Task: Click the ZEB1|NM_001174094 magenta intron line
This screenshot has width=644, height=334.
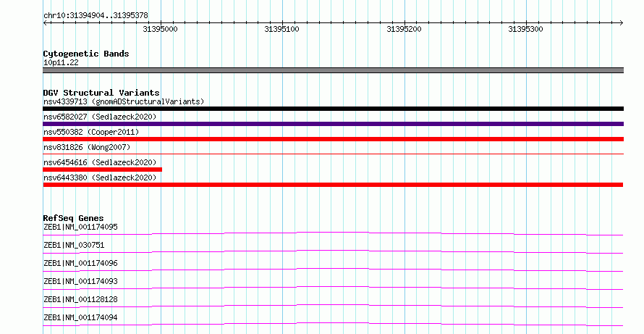Action: (x=333, y=324)
